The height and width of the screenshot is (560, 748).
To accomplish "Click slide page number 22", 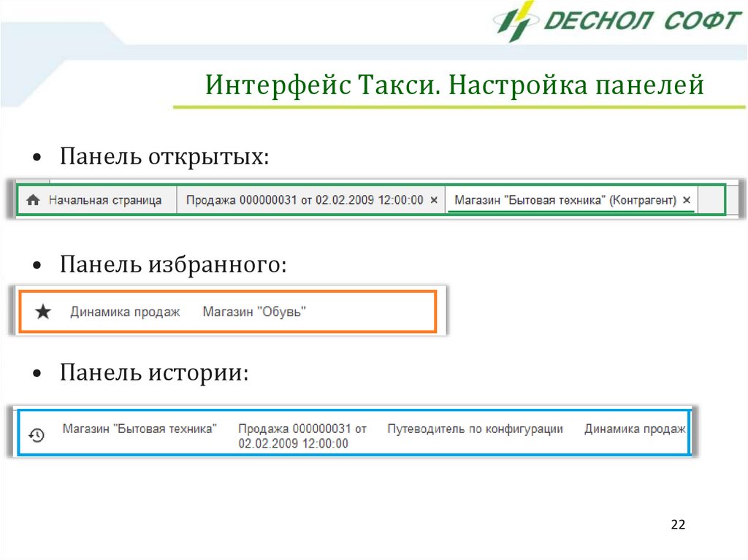I will click(678, 524).
